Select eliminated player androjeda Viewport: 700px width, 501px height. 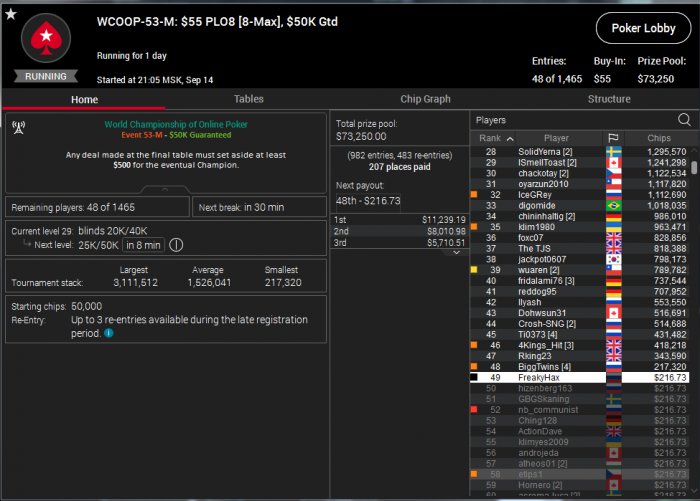click(x=579, y=453)
